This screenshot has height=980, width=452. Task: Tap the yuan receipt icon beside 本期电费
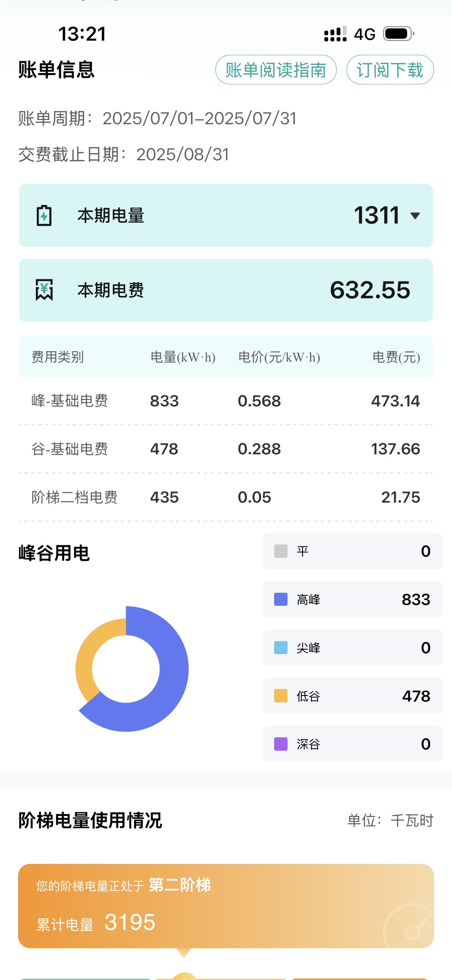point(44,290)
